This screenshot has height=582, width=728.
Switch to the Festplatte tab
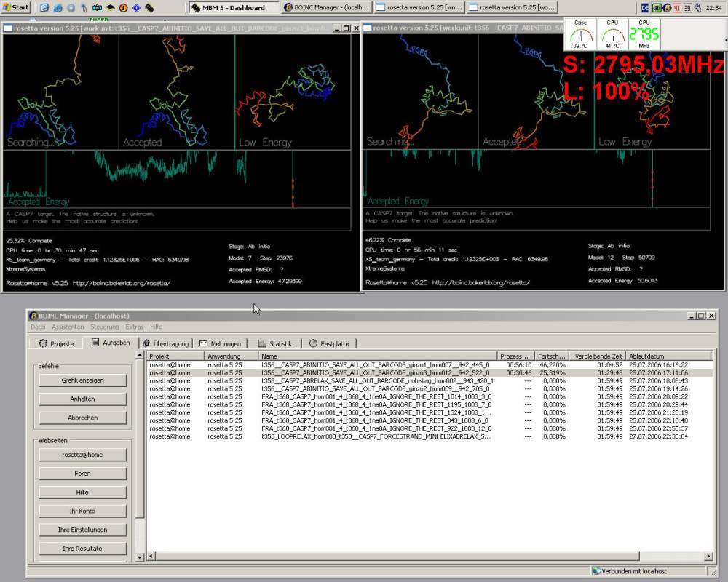point(329,343)
